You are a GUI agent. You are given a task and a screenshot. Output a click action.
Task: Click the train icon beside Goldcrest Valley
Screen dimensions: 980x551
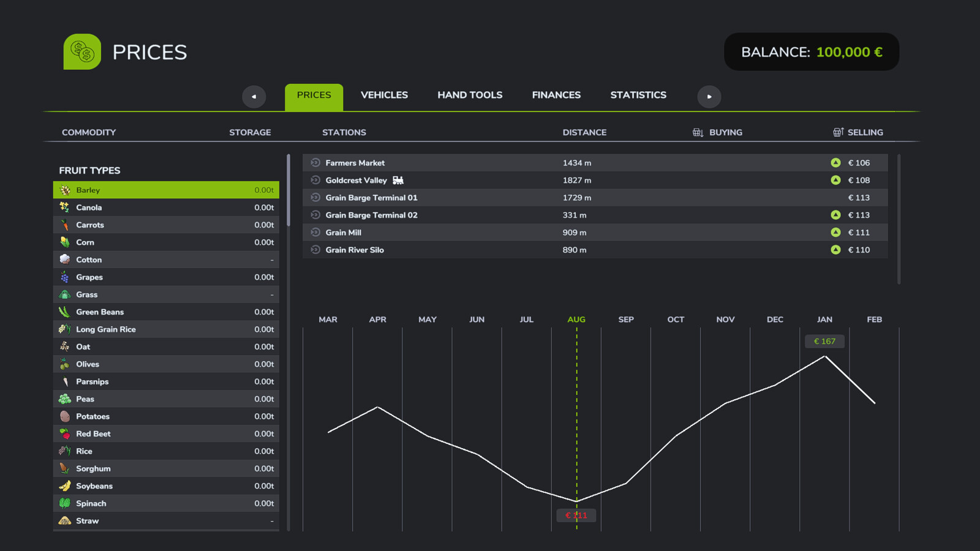click(398, 180)
